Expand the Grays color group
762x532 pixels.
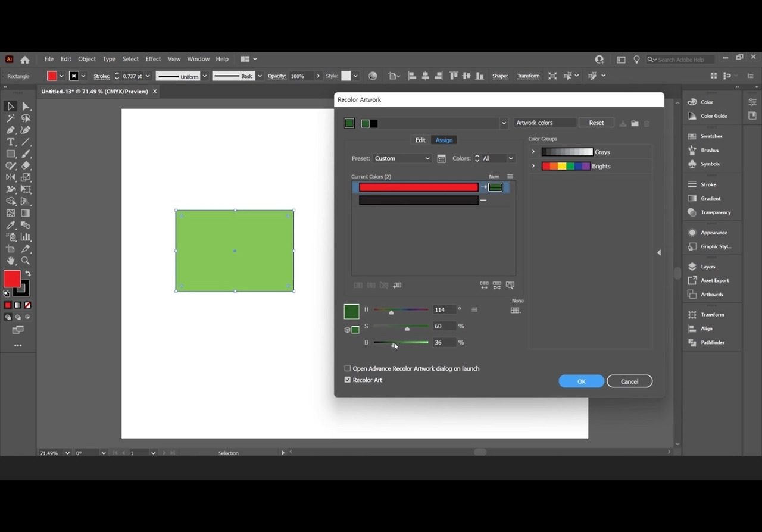tap(533, 152)
